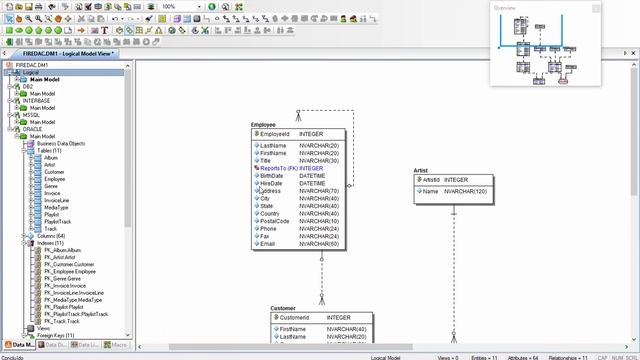The height and width of the screenshot is (360, 640).
Task: Expand the DB2 Main Model node
Action: (x=17, y=93)
